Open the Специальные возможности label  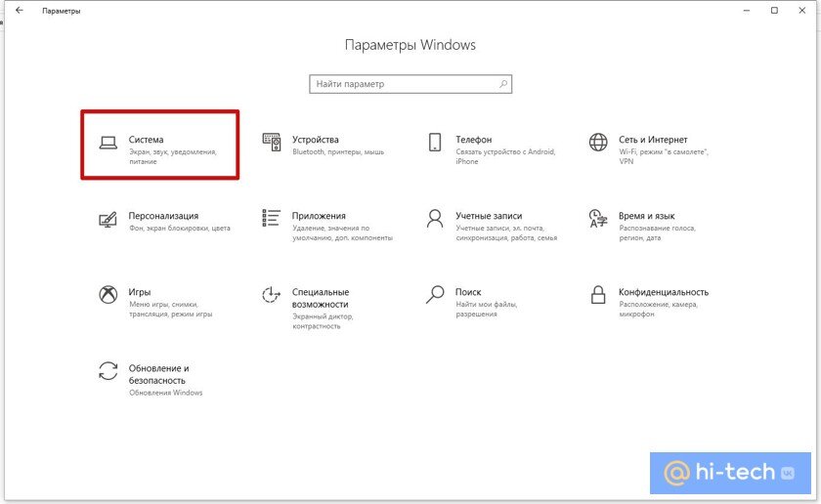pos(321,298)
